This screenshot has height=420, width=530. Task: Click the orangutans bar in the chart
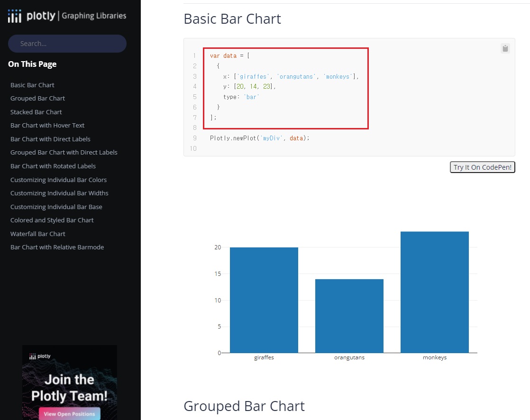tap(349, 316)
